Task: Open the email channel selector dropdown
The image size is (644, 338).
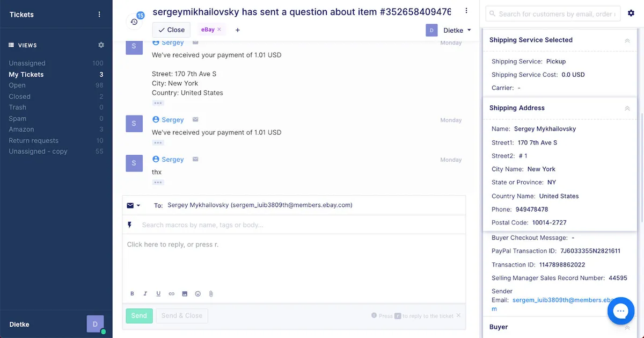Action: click(x=134, y=205)
